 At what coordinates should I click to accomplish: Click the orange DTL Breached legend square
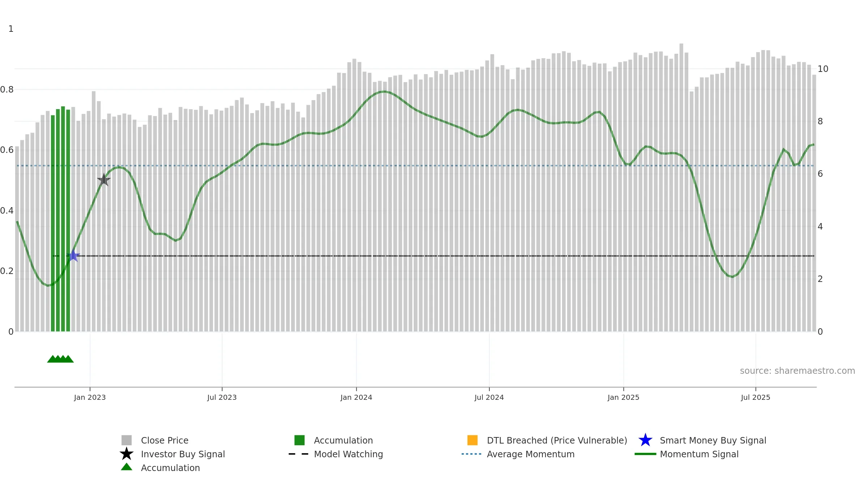tap(472, 440)
